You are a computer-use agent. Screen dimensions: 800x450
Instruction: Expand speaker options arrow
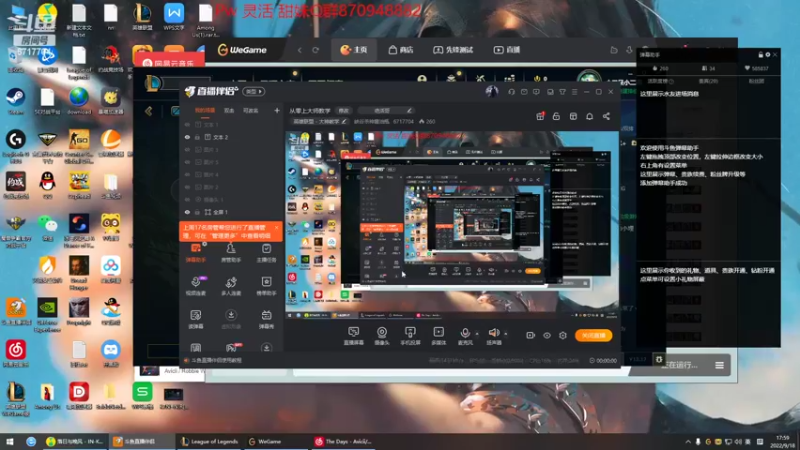click(506, 334)
